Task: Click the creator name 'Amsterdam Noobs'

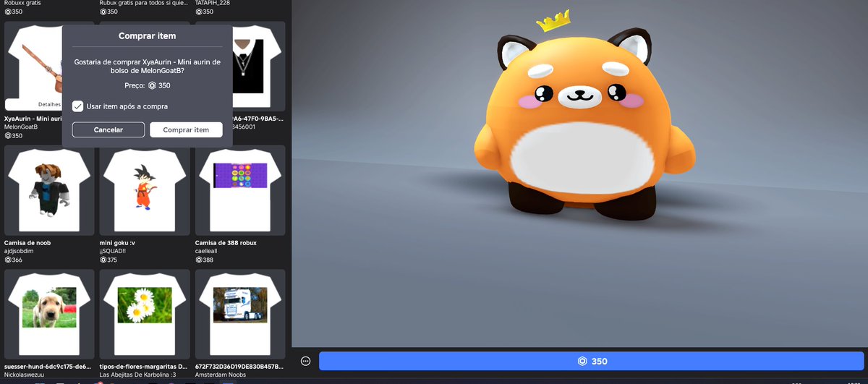Action: point(221,375)
